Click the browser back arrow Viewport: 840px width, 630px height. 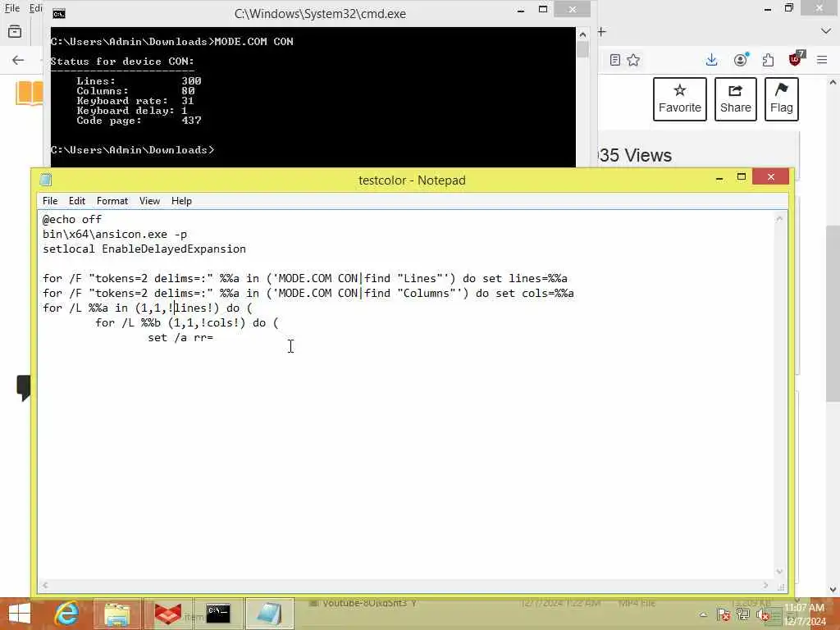tap(18, 60)
